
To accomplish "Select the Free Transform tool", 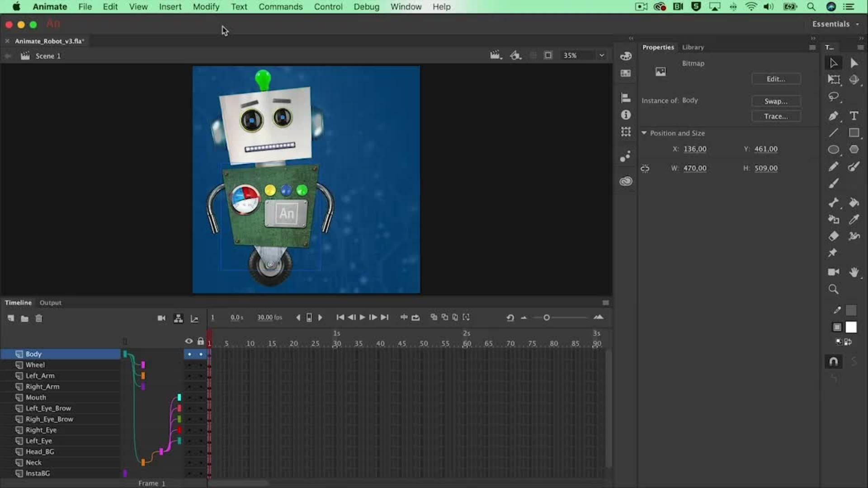I will [834, 80].
